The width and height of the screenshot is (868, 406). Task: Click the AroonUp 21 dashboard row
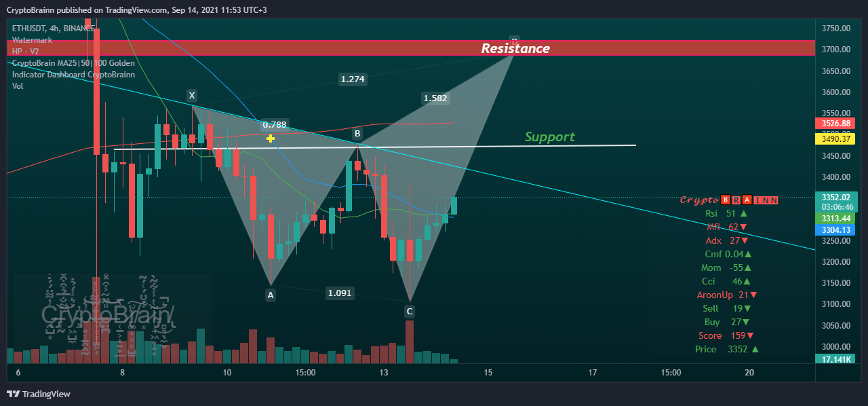point(727,295)
